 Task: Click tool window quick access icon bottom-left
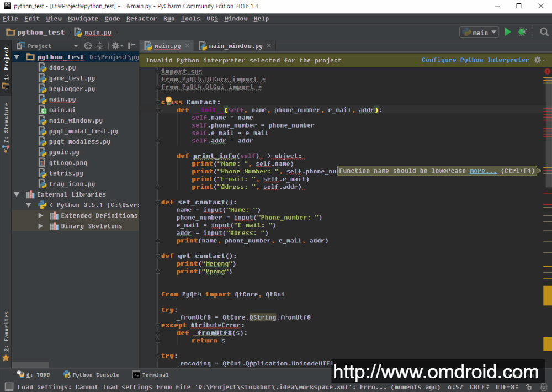tap(9, 386)
